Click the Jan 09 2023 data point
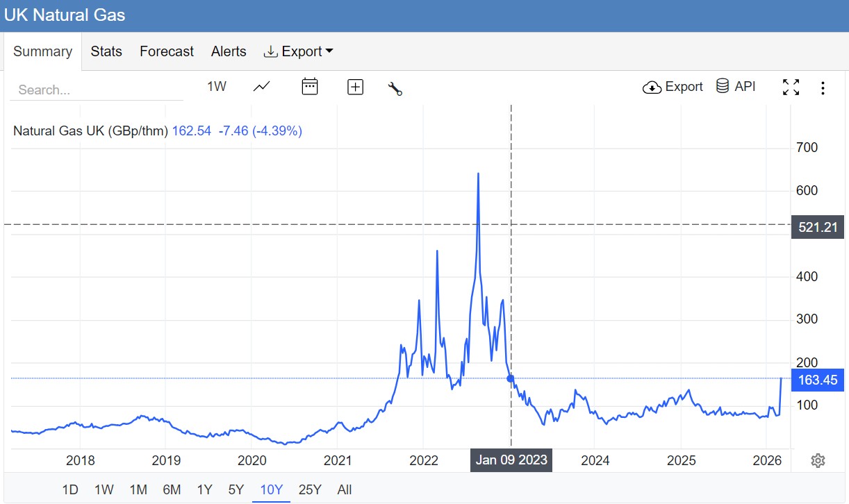849x504 pixels. pos(511,378)
